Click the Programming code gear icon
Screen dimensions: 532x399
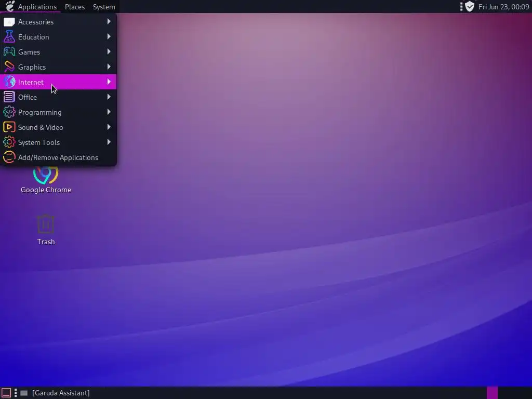(x=9, y=112)
